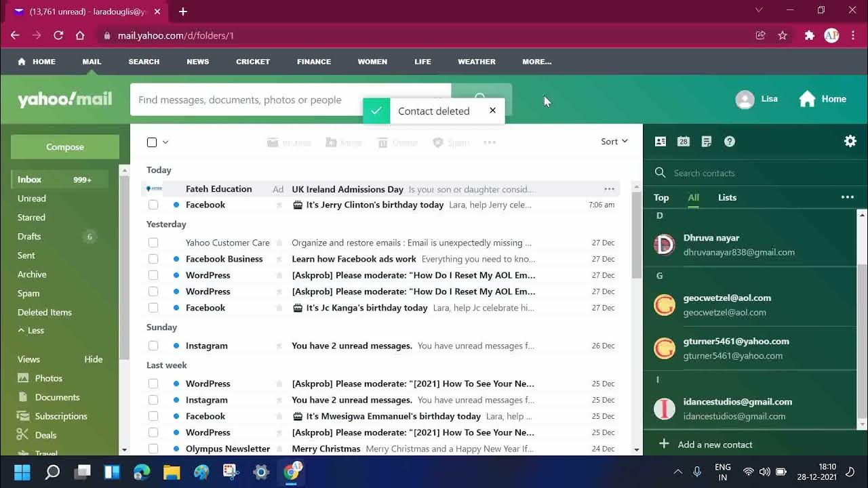Dismiss the Contact deleted notification
Screen dimensions: 868x488
[492, 110]
